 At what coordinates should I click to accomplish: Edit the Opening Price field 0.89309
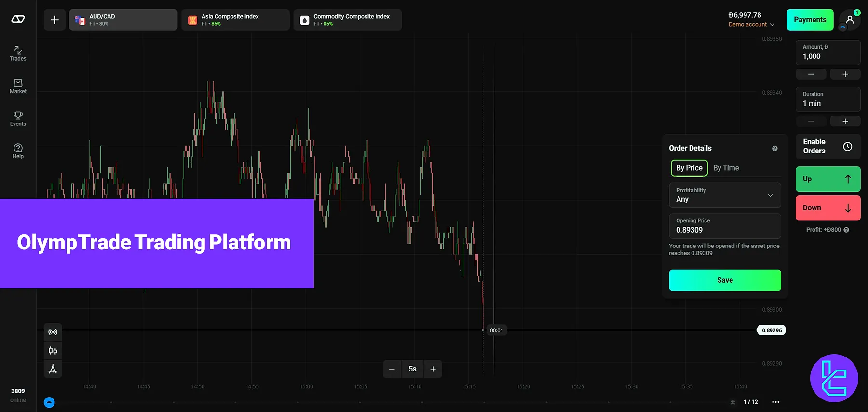pos(725,226)
